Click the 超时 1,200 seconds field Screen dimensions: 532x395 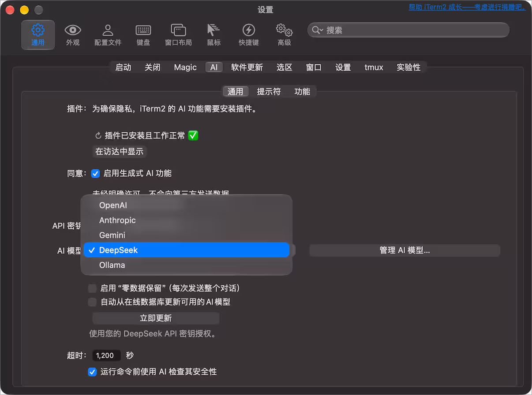[106, 355]
